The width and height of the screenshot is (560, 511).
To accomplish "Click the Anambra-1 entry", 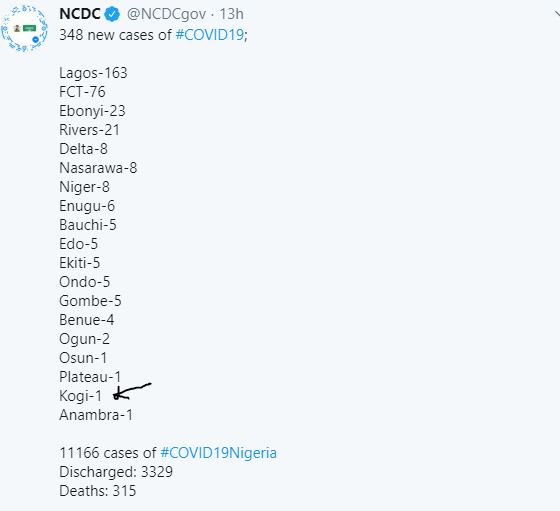I will click(x=96, y=415).
